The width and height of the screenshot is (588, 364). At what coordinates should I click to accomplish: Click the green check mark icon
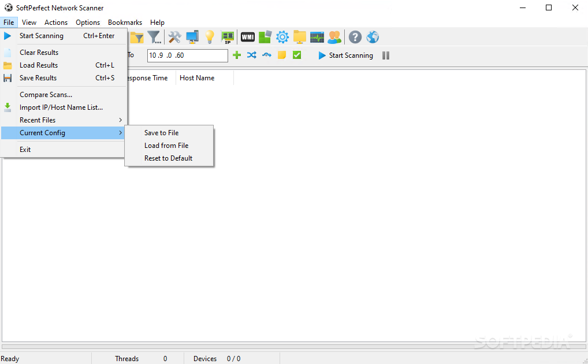coord(297,55)
